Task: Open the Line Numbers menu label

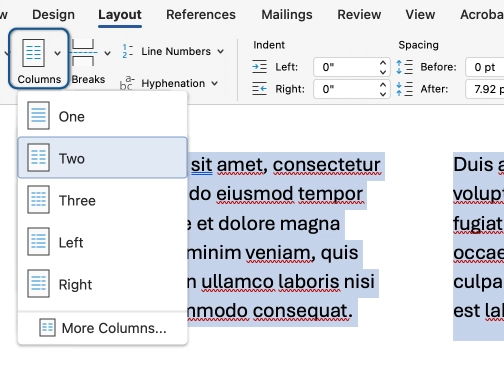Action: pyautogui.click(x=176, y=51)
